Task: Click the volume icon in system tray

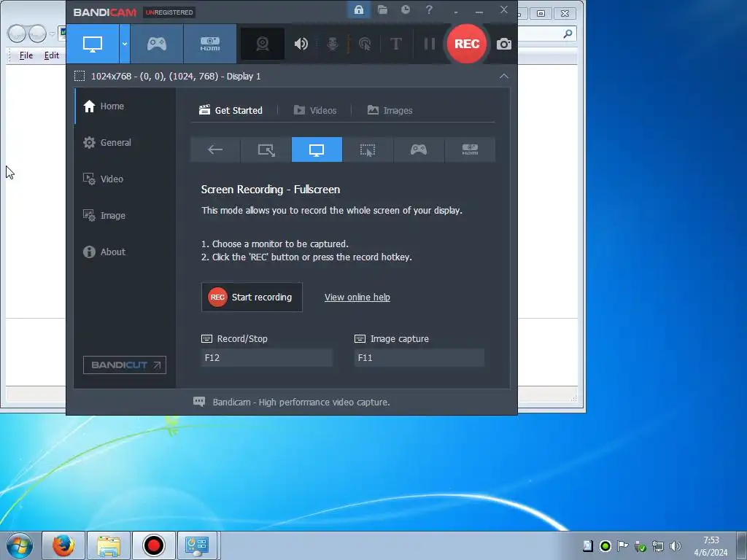Action: tap(675, 546)
